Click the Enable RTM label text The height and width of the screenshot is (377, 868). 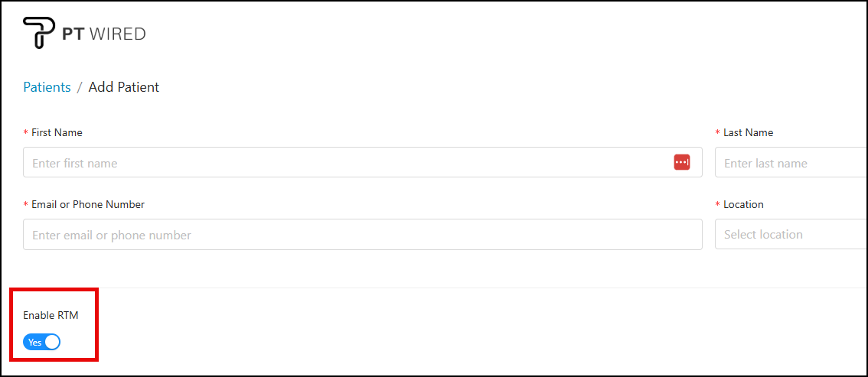pos(51,315)
